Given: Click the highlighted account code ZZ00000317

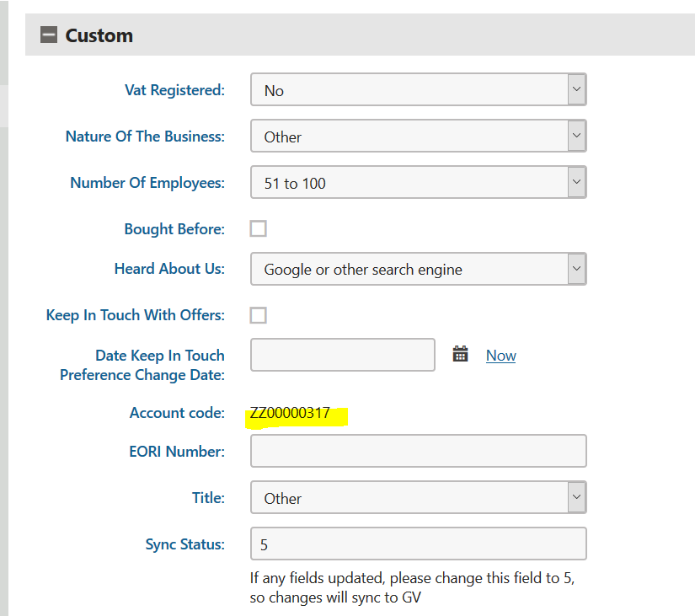Looking at the screenshot, I should (x=290, y=413).
